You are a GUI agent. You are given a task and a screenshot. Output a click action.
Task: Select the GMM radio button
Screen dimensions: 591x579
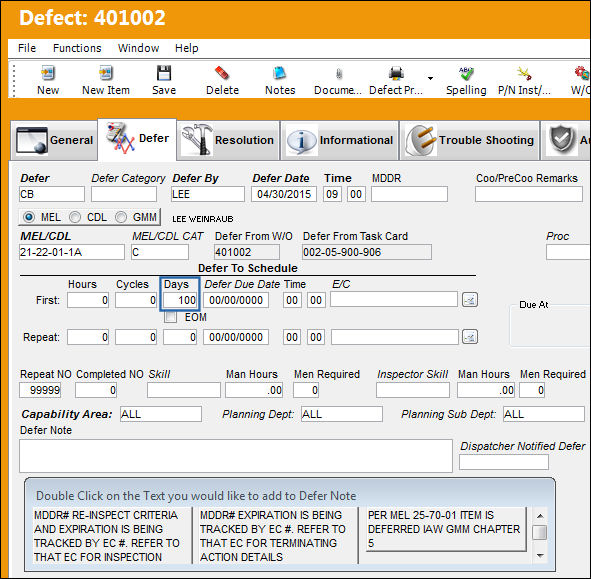pos(121,217)
